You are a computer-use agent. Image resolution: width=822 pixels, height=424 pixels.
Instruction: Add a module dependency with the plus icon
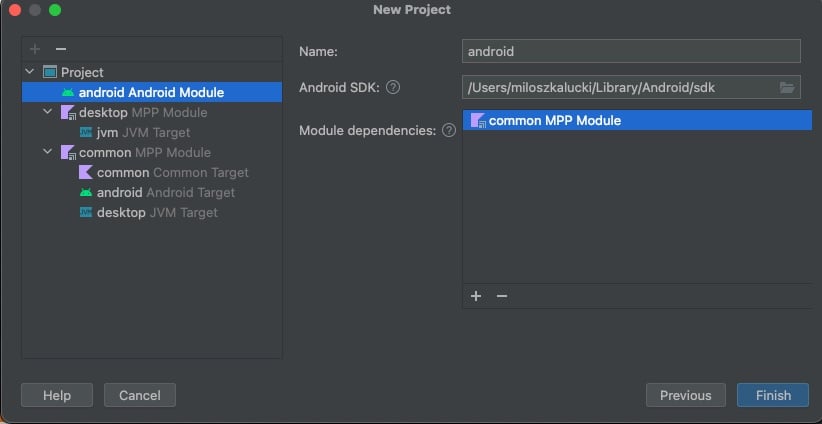476,296
